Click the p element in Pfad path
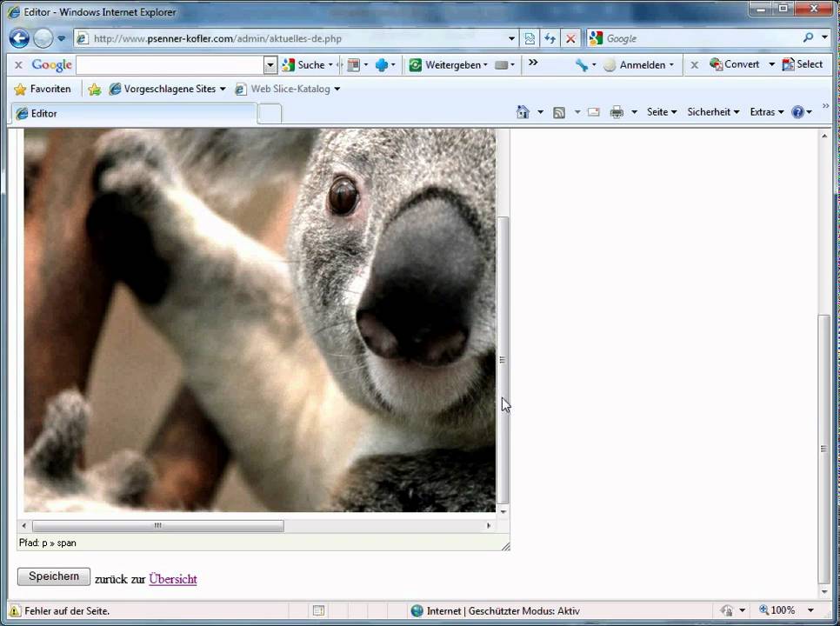Viewport: 840px width, 626px height. point(44,543)
